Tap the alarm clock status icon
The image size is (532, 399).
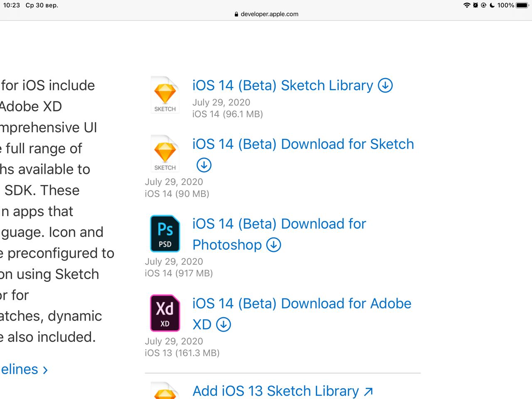475,5
